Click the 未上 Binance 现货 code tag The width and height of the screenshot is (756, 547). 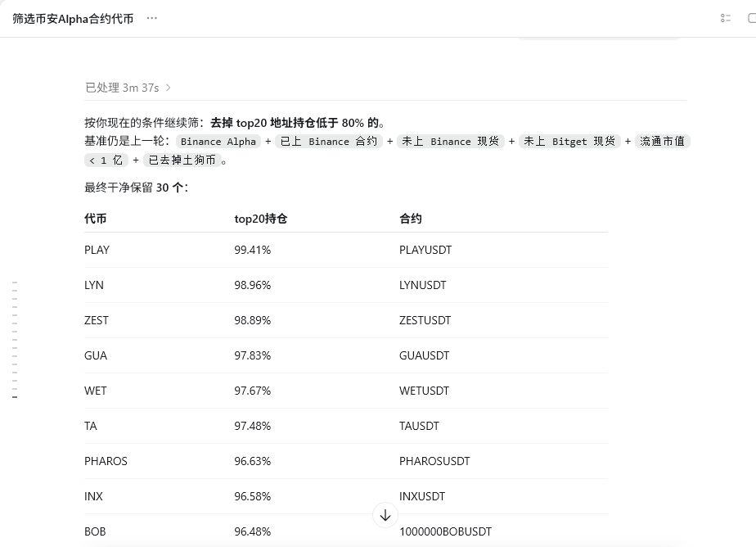point(450,142)
